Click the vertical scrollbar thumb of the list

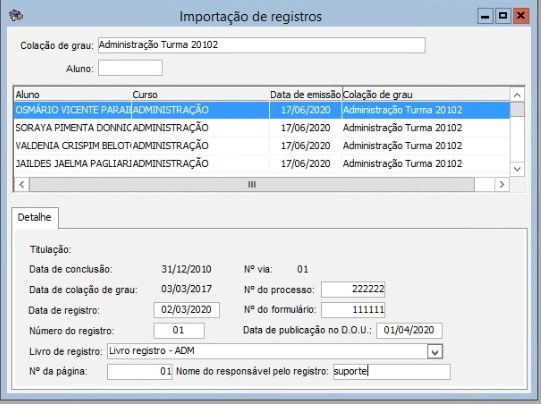click(517, 110)
